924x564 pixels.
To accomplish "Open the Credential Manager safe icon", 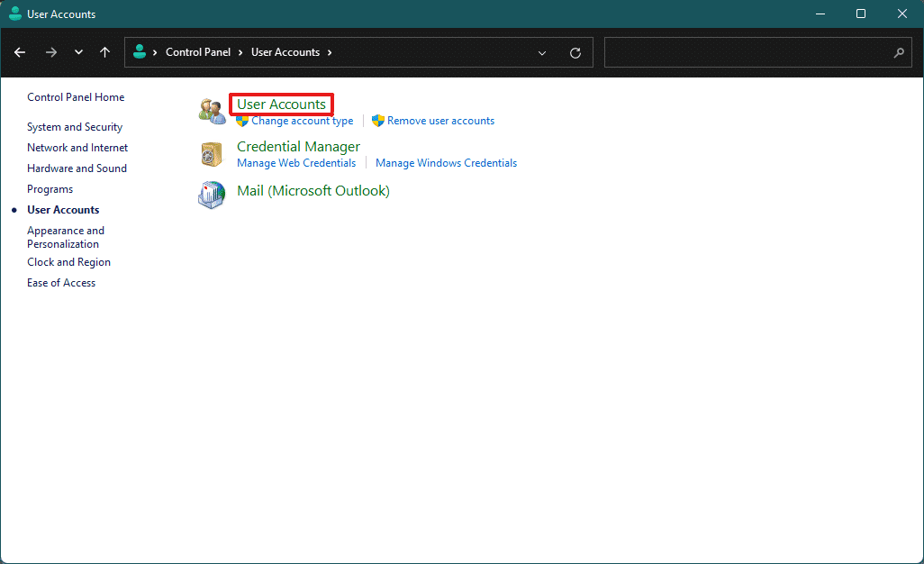I will (x=212, y=154).
